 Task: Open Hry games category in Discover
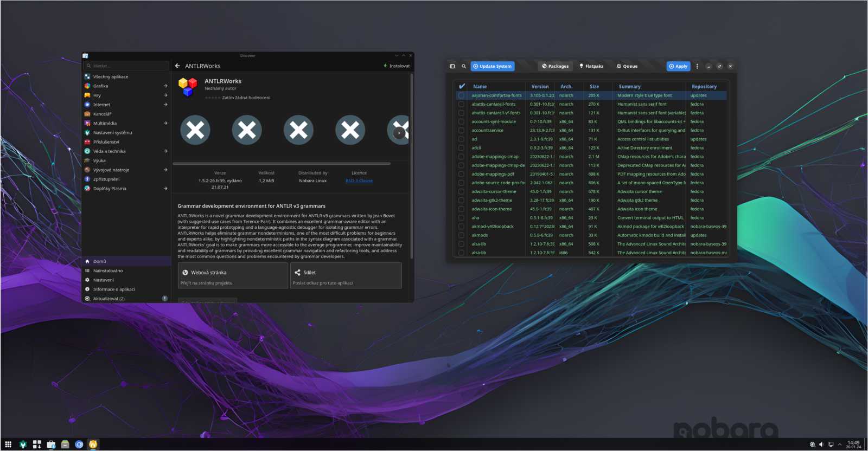pyautogui.click(x=126, y=95)
